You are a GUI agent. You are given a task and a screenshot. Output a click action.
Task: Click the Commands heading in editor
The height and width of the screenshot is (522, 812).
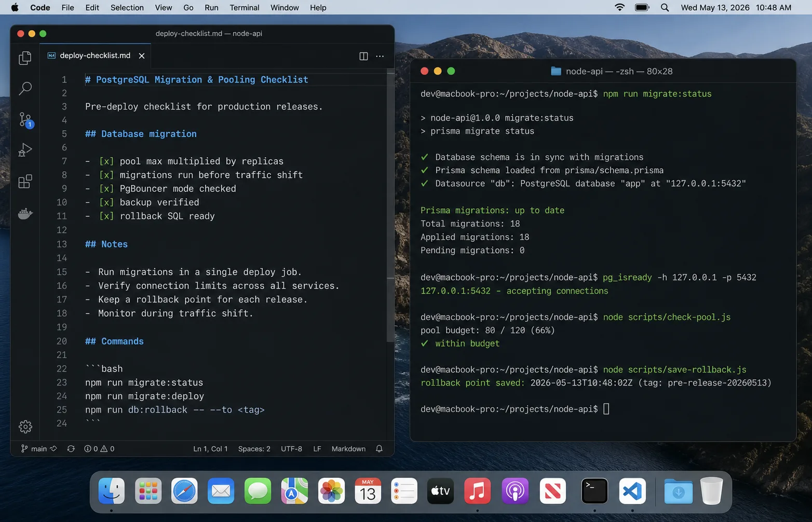[x=114, y=341]
